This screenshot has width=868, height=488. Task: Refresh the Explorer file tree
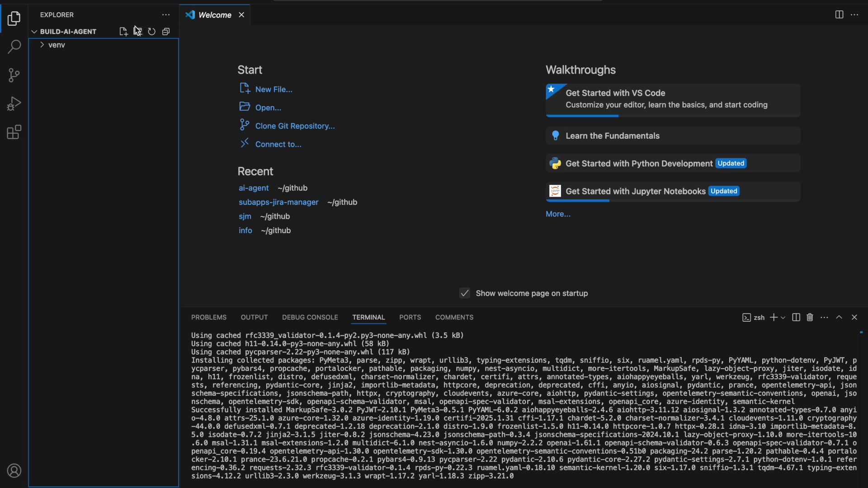[x=152, y=32]
